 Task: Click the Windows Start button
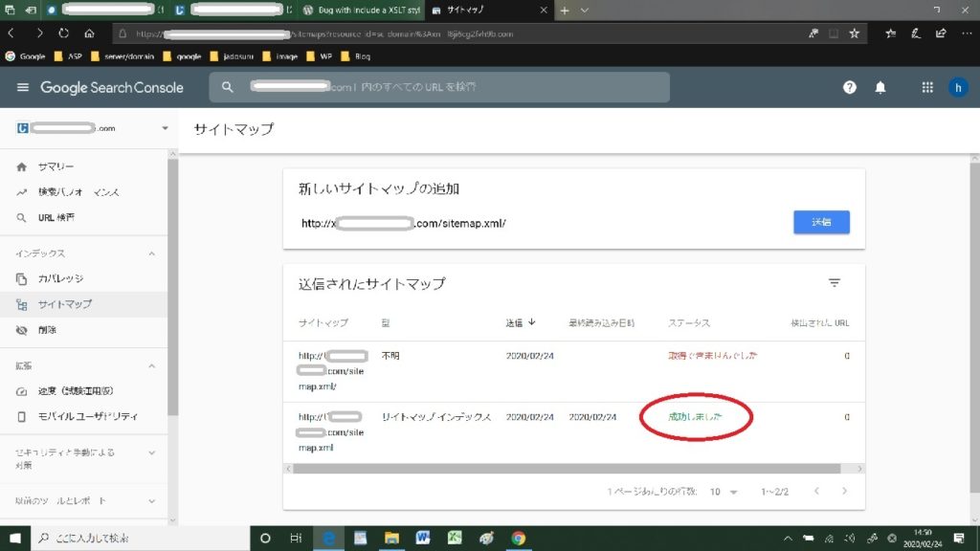click(x=14, y=538)
